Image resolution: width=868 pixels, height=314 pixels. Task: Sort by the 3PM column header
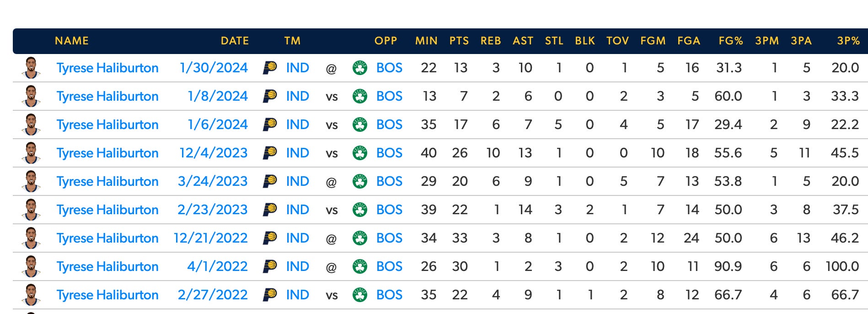767,41
